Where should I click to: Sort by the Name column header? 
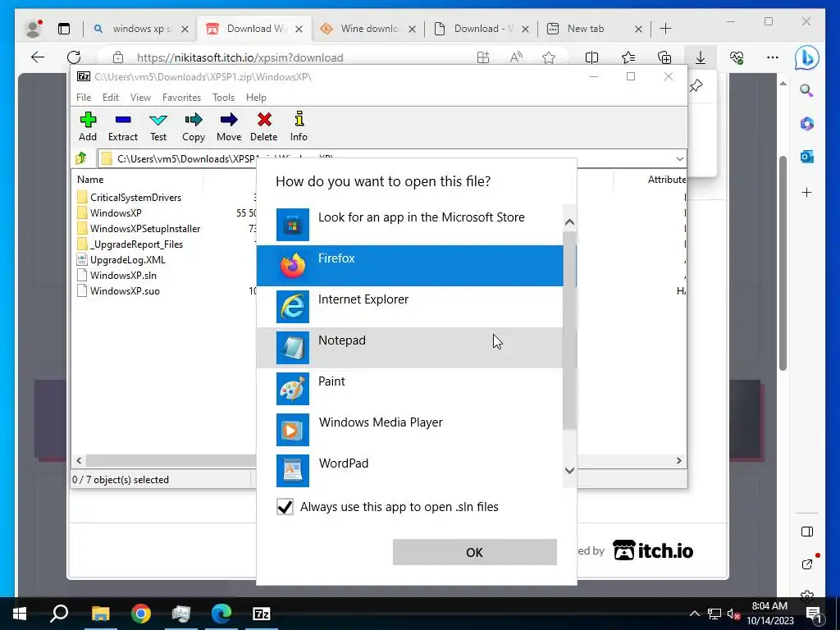(x=90, y=180)
